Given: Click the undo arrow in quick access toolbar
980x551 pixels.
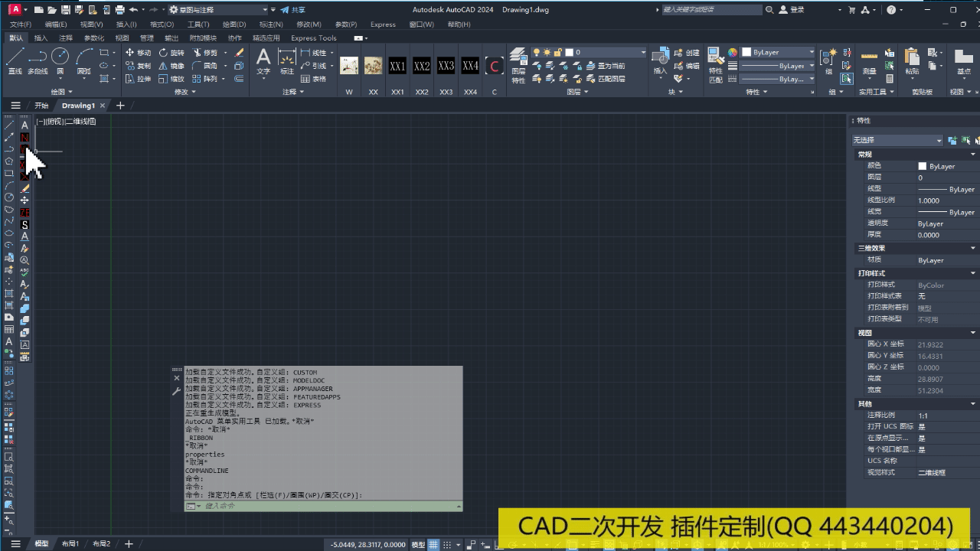Looking at the screenshot, I should tap(134, 10).
